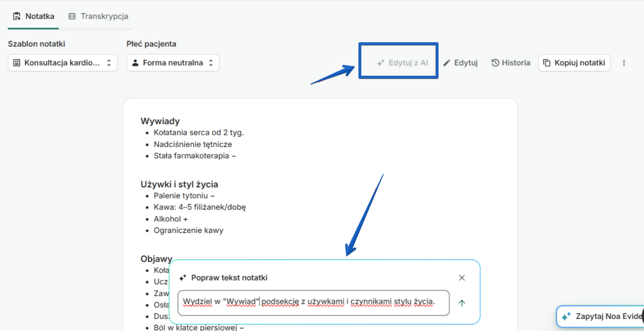Click the copy icon in Kopiuj notatki
Screen dimensions: 644x331
[x=547, y=63]
